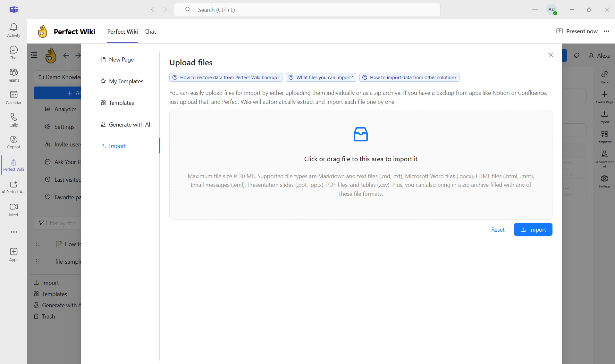Select My Templates in the import menu
Viewport: 615px width, 364px height.
126,81
